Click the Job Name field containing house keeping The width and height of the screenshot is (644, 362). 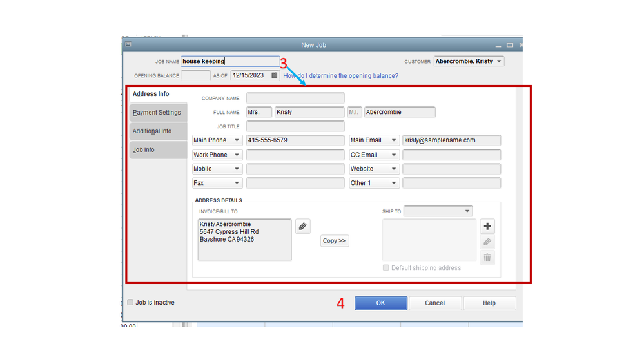point(230,61)
